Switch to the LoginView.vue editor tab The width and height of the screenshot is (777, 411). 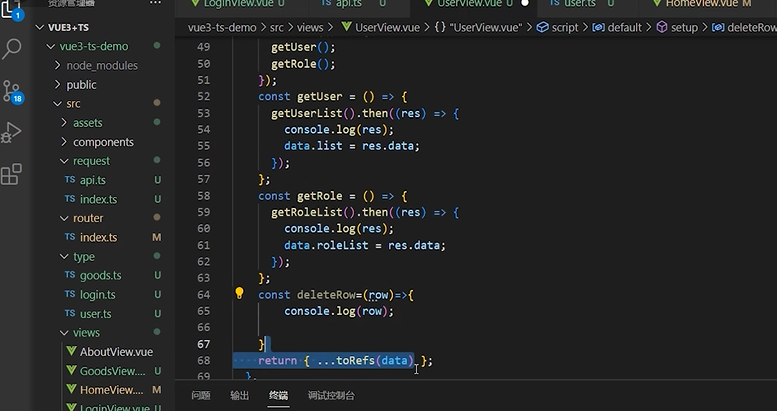tap(240, 4)
